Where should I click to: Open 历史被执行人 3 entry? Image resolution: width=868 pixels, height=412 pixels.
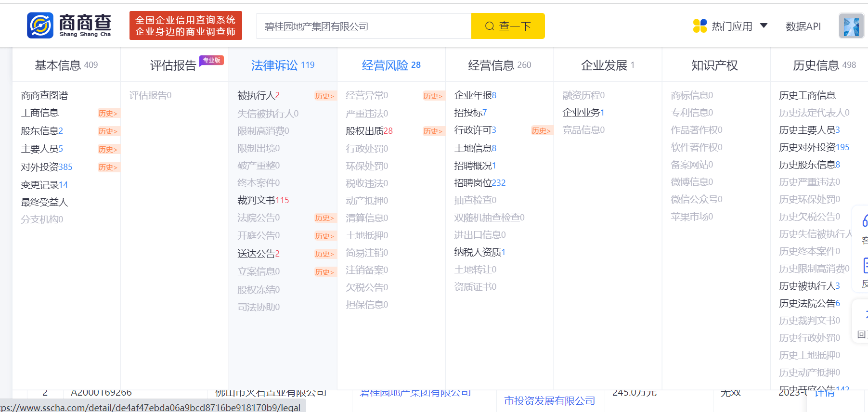[810, 286]
